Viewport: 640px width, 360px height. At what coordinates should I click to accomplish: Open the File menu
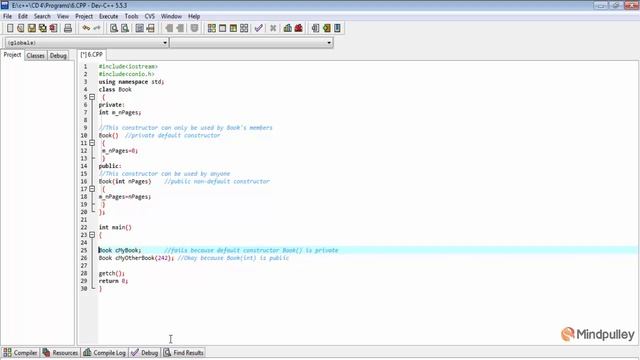point(8,16)
